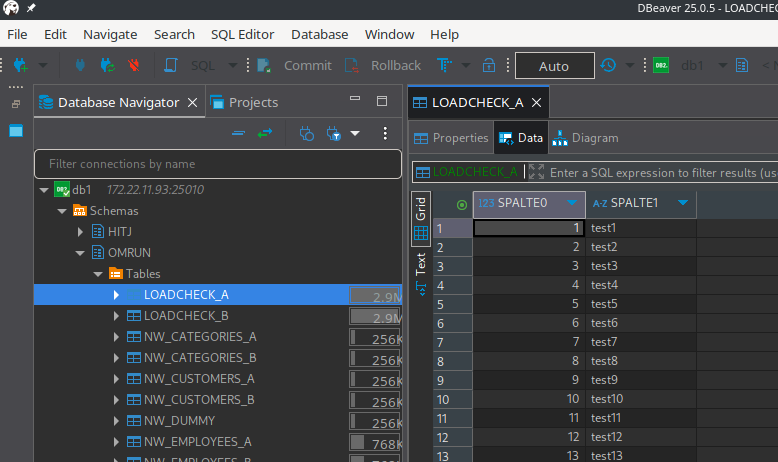Select cell test5 in SPALTE1
Viewport: 778px width, 462px height.
pos(641,304)
